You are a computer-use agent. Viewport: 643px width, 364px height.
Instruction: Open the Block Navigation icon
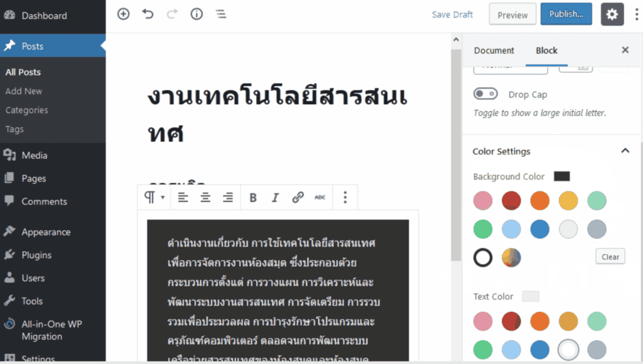click(221, 14)
